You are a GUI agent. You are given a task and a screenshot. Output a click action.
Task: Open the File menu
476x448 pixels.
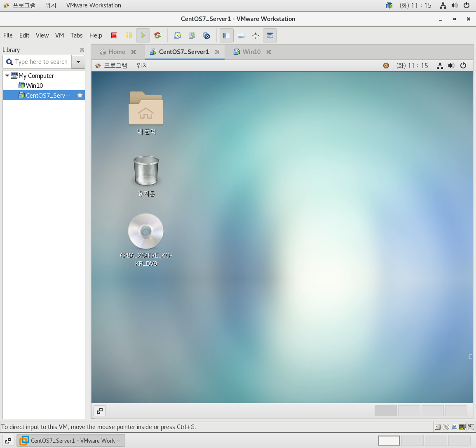pyautogui.click(x=8, y=35)
